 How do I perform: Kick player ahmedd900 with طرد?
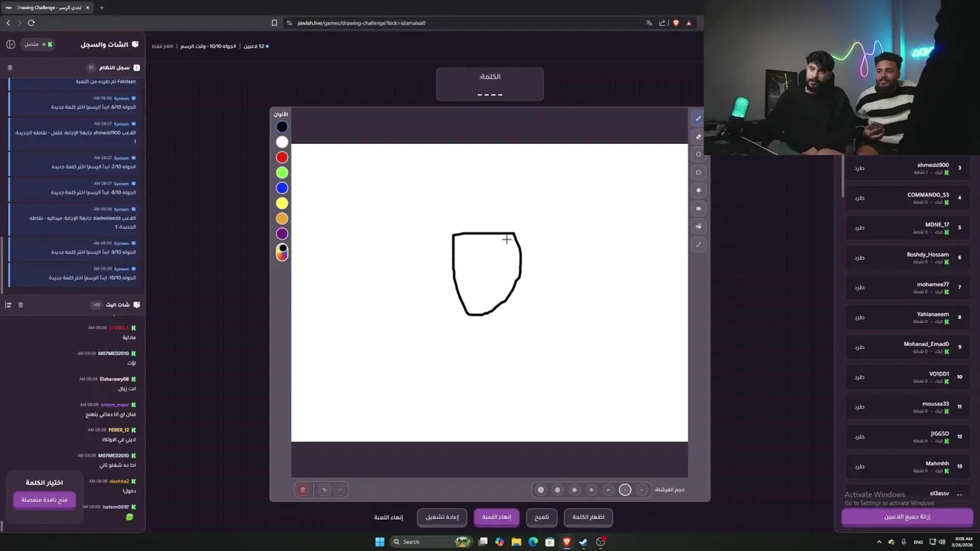[x=859, y=168]
